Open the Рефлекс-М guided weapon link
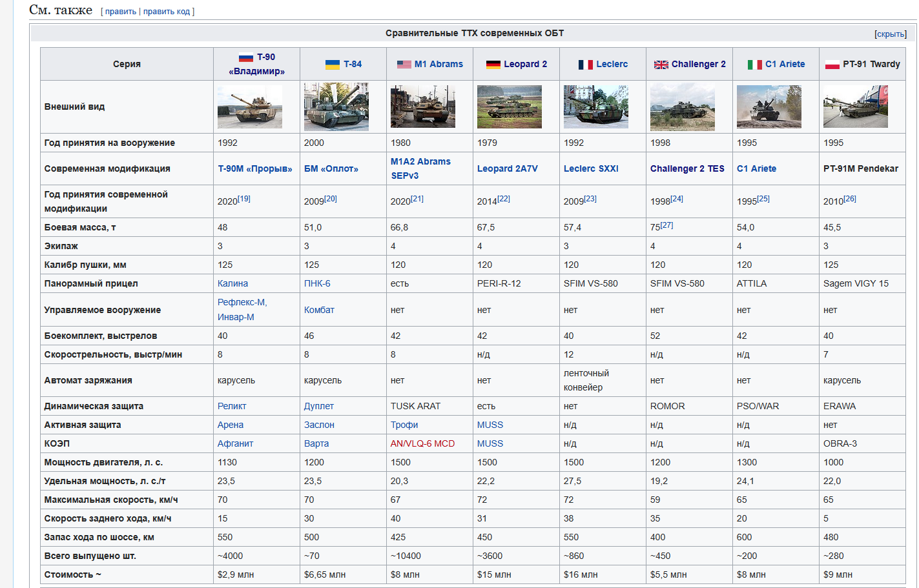 tap(242, 303)
